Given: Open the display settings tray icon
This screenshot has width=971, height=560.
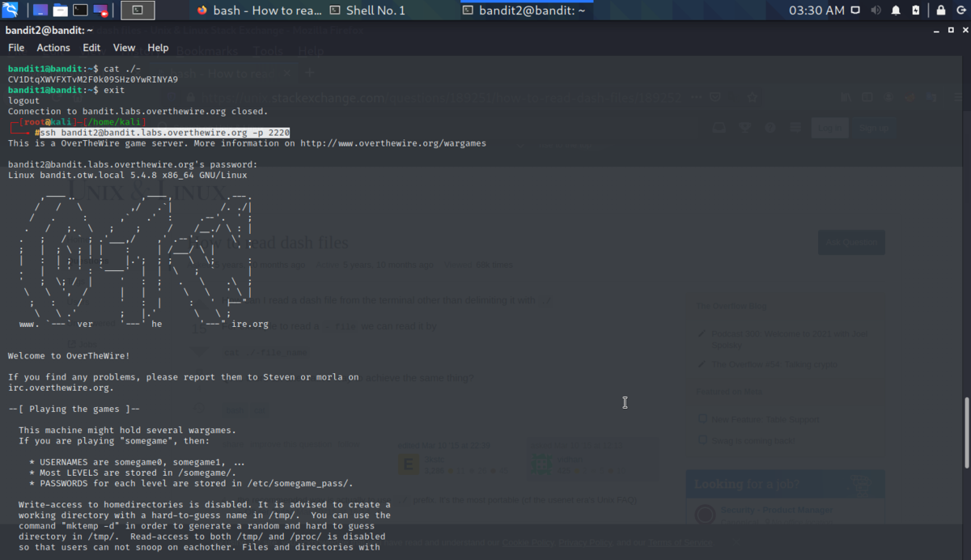Looking at the screenshot, I should click(856, 11).
